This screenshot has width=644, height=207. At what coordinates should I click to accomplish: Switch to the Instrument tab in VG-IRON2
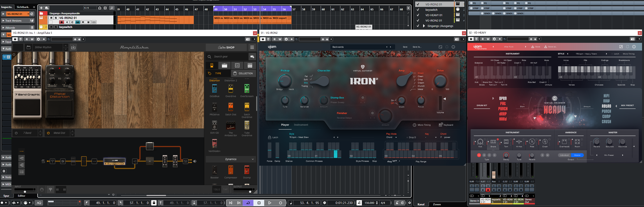click(301, 125)
